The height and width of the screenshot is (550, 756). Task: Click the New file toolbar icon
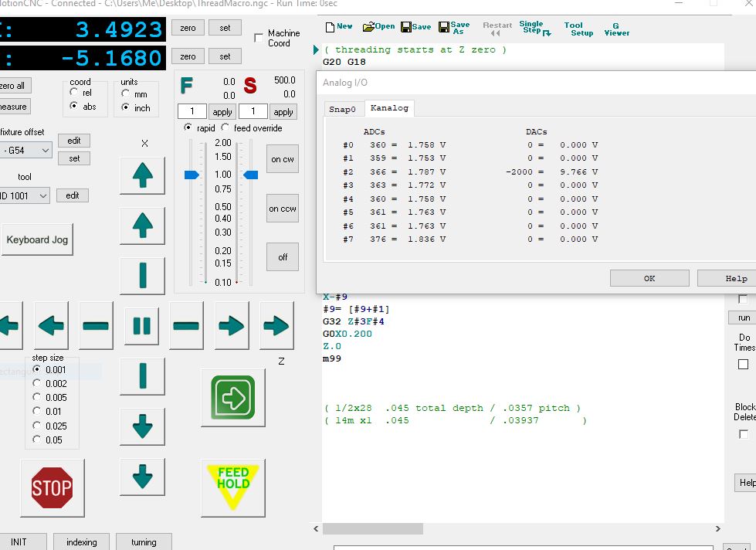point(338,27)
